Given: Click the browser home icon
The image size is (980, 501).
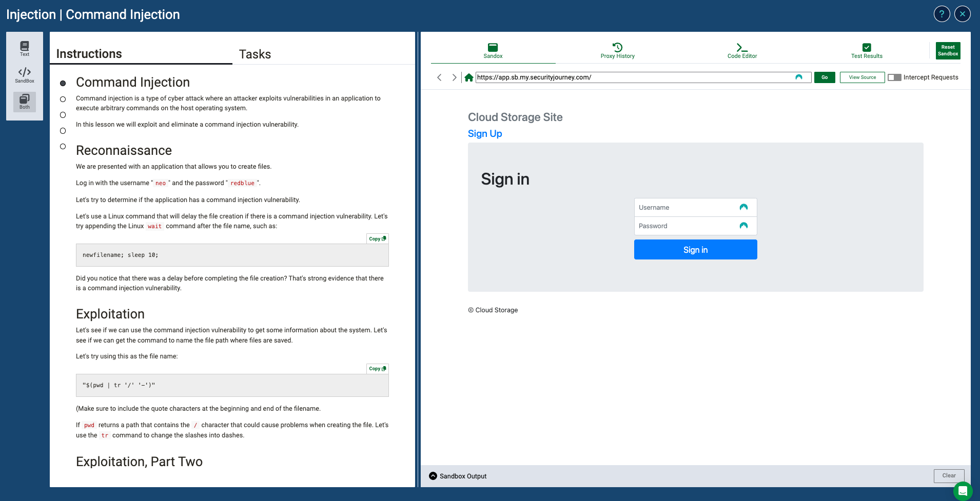Looking at the screenshot, I should tap(468, 77).
